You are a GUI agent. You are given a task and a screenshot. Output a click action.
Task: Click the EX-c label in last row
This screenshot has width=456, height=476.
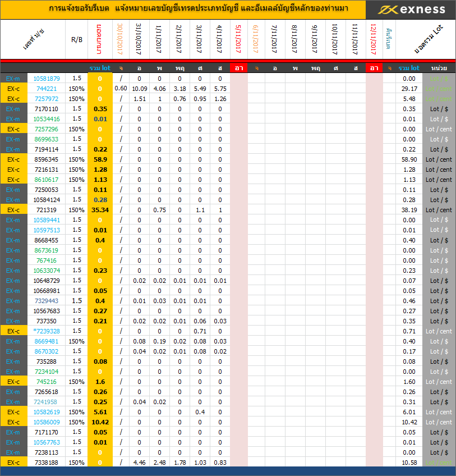13,463
